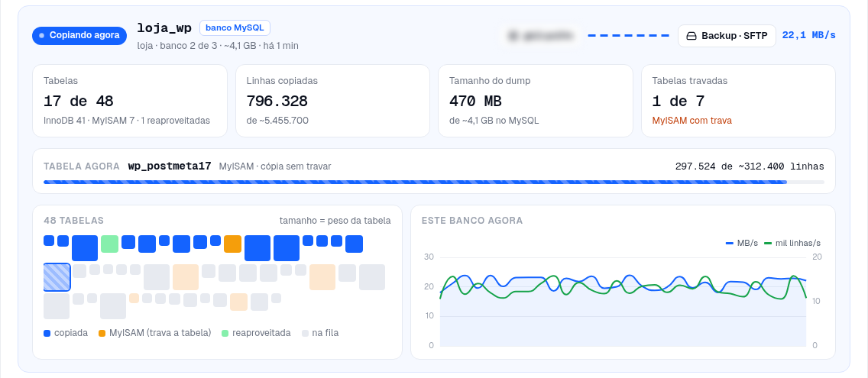Click the 796.328 copied rows value
The image size is (868, 378).
pyautogui.click(x=277, y=102)
